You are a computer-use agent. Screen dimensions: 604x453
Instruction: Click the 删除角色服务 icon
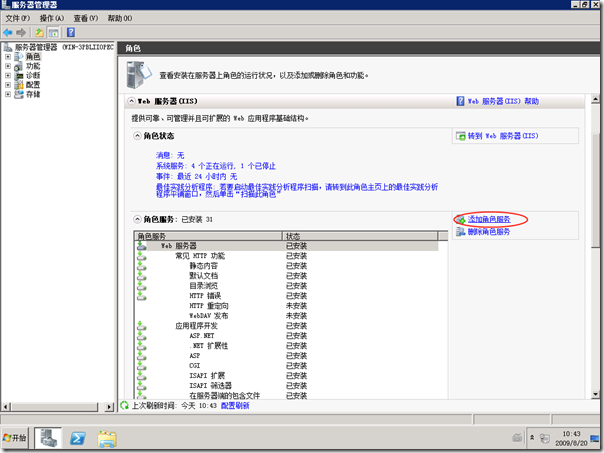click(461, 232)
